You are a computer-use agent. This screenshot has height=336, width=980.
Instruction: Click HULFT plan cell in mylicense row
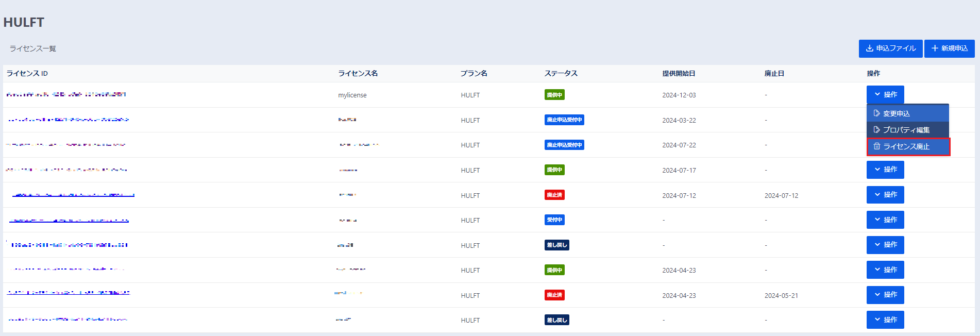pyautogui.click(x=470, y=95)
